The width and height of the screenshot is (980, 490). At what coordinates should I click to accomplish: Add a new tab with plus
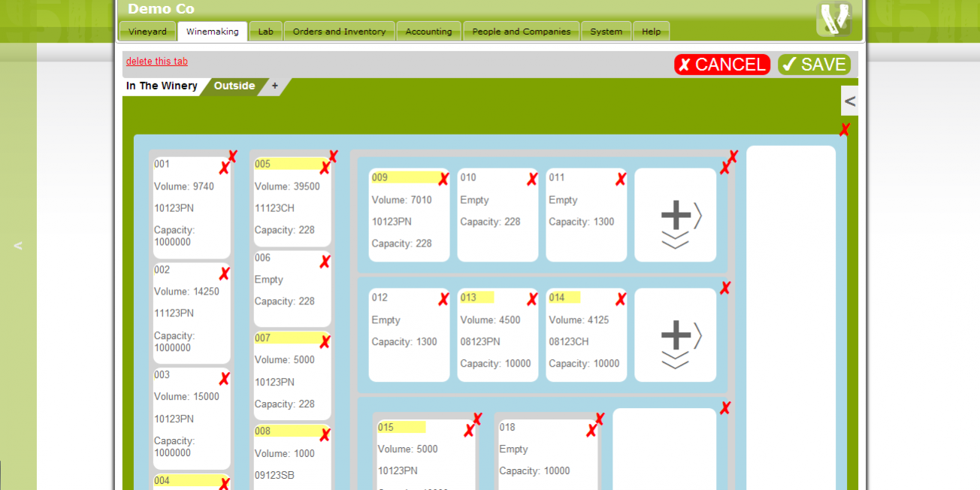coord(274,86)
